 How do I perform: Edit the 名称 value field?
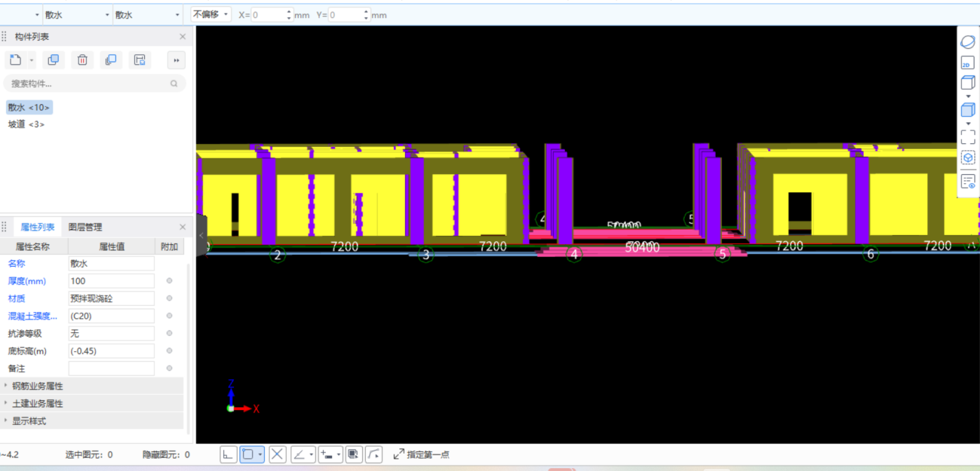[x=111, y=263]
